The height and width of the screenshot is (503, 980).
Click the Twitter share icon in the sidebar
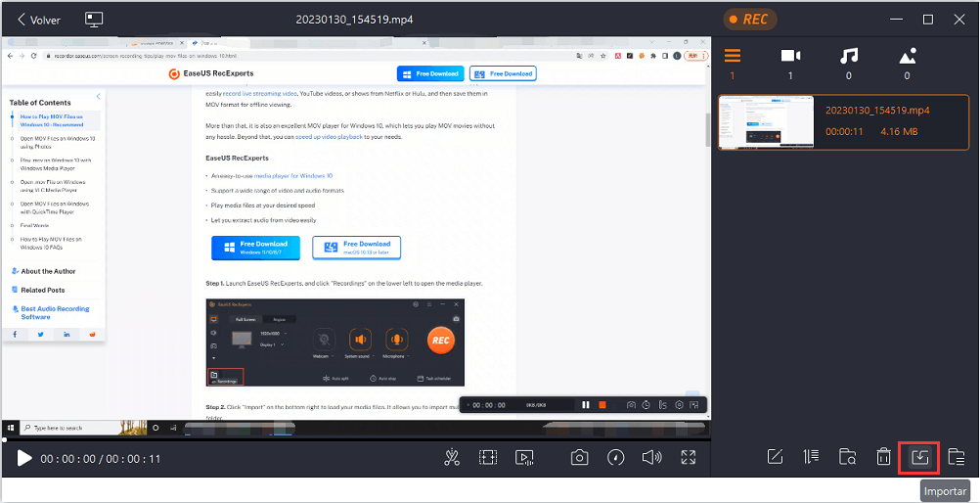point(41,335)
